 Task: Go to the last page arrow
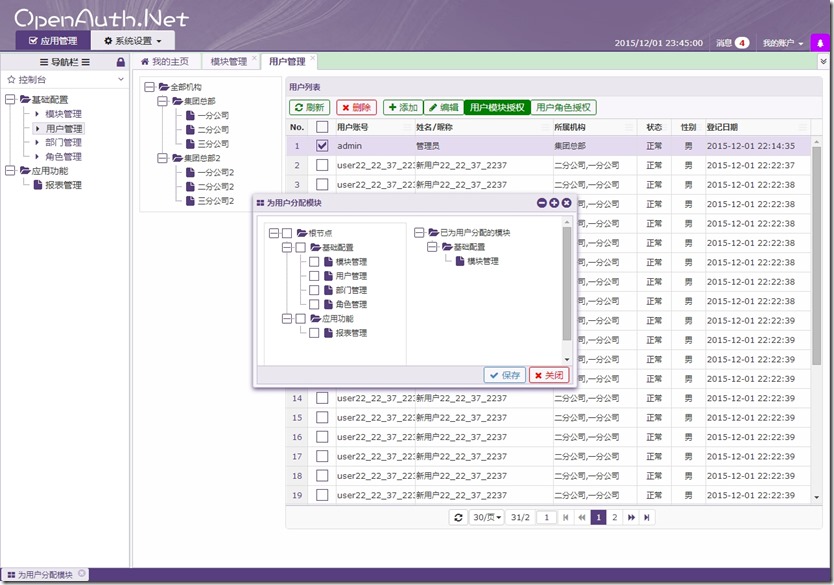tap(647, 517)
